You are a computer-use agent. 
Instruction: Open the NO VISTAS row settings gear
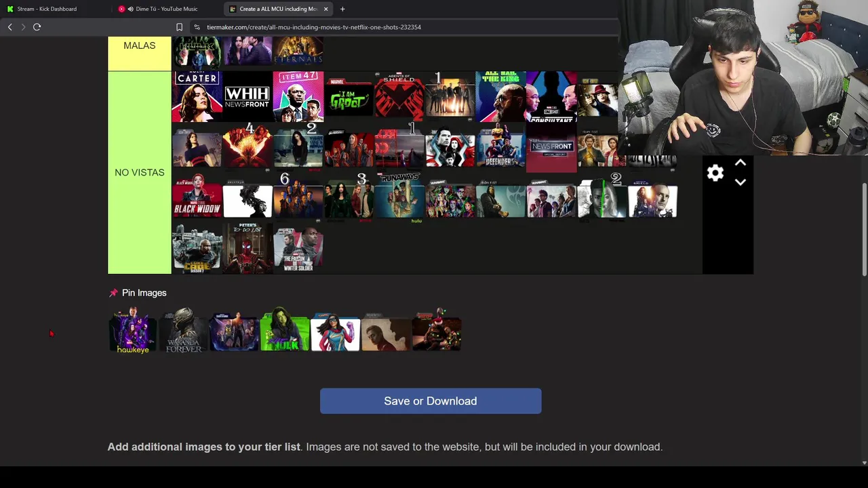pos(715,173)
